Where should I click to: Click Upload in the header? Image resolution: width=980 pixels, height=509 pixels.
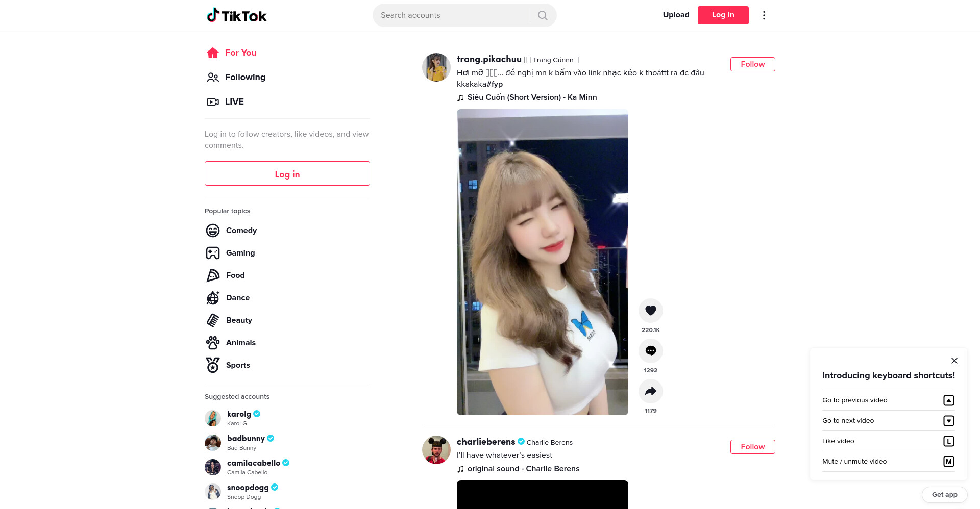pyautogui.click(x=676, y=15)
